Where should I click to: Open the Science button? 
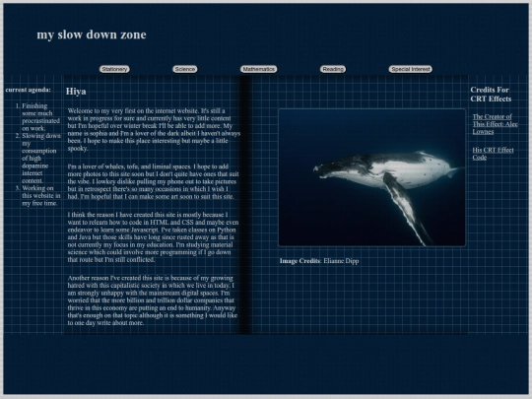(x=185, y=69)
